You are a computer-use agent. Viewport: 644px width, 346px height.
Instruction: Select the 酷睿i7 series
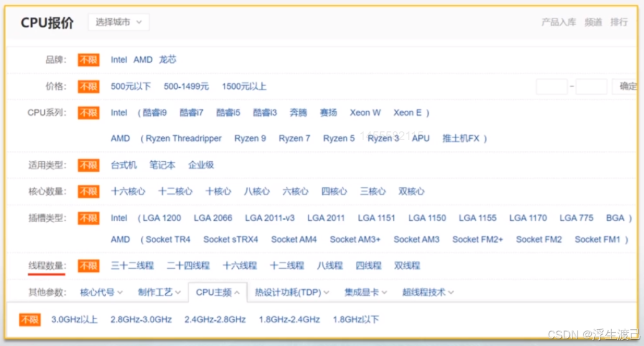[x=192, y=113]
